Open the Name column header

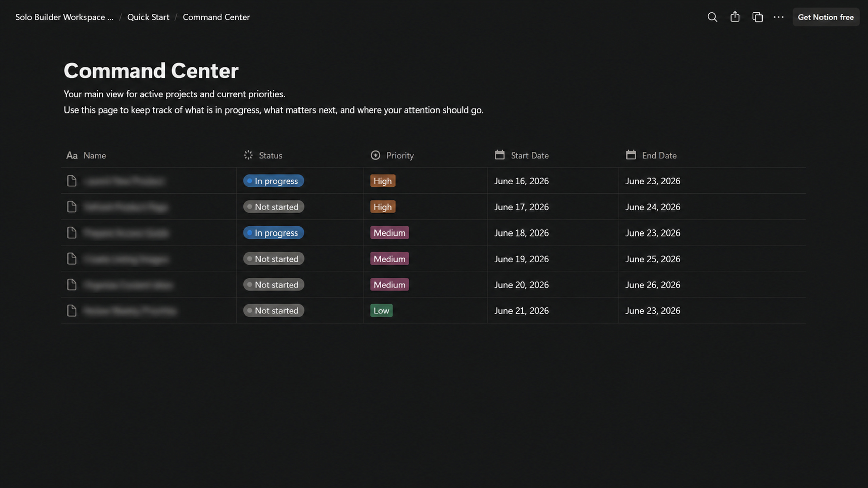[86, 155]
